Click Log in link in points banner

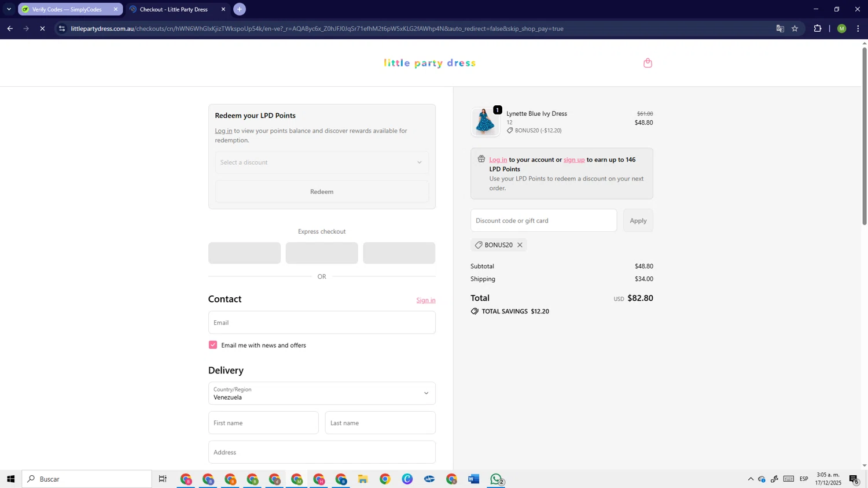point(498,160)
